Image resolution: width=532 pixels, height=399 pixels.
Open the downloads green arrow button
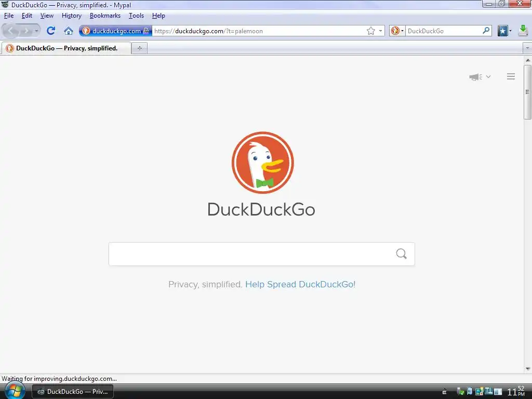click(523, 31)
